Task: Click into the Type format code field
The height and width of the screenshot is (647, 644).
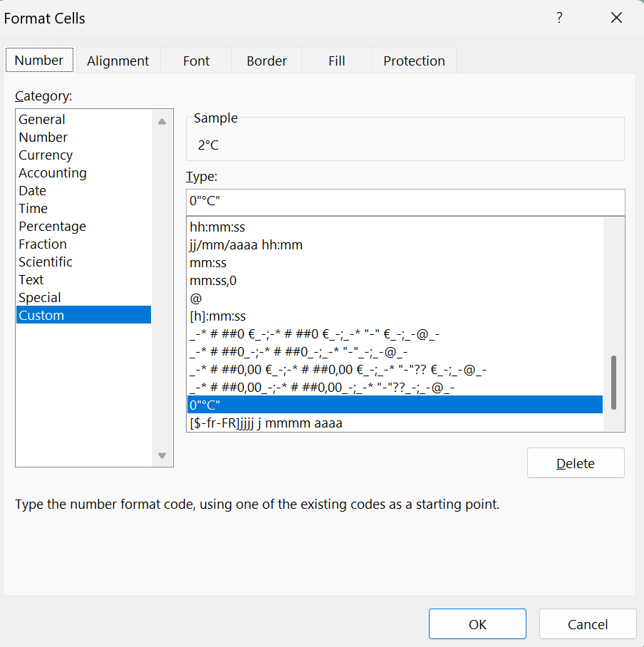Action: point(405,201)
